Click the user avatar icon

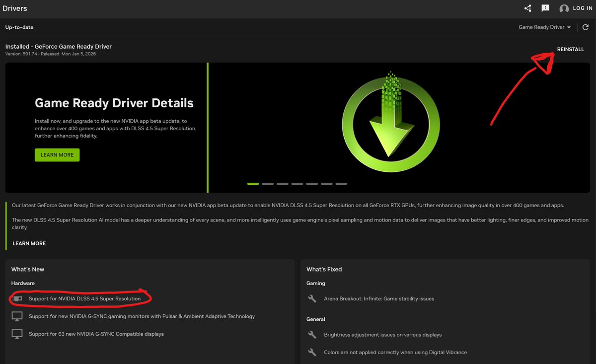click(x=564, y=9)
